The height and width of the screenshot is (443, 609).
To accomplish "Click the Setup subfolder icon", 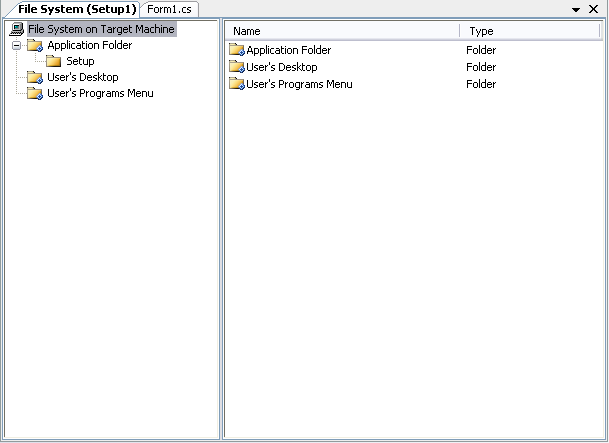I will [53, 61].
